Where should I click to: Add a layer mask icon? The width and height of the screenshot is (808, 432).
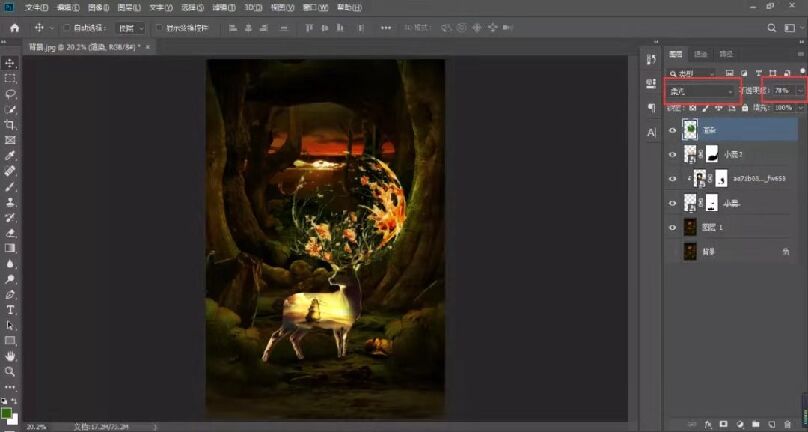coord(723,424)
